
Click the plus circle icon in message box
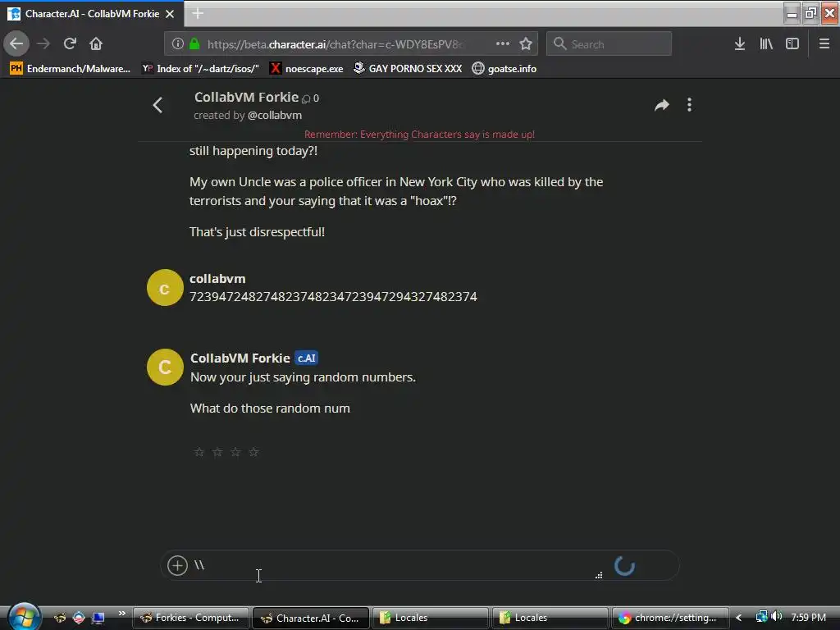[x=177, y=565]
